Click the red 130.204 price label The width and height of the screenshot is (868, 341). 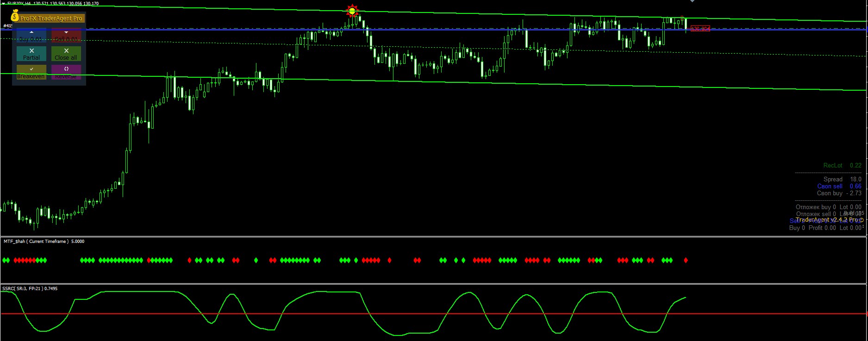[x=700, y=29]
